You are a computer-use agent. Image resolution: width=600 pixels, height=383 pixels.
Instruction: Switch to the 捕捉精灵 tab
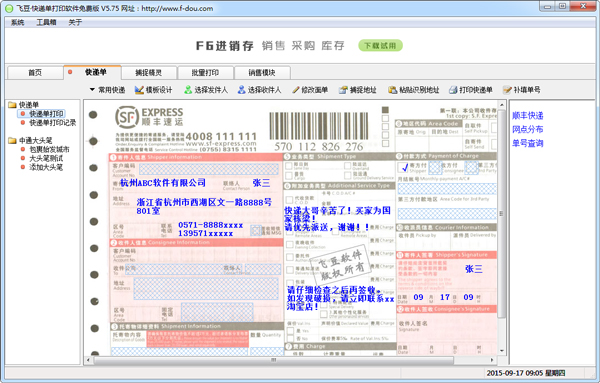coord(148,72)
